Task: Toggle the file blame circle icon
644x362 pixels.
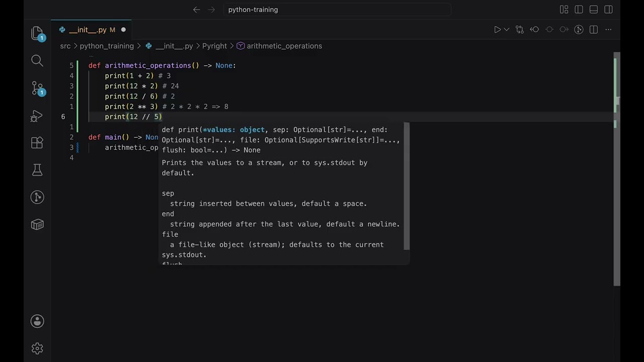Action: click(x=549, y=30)
